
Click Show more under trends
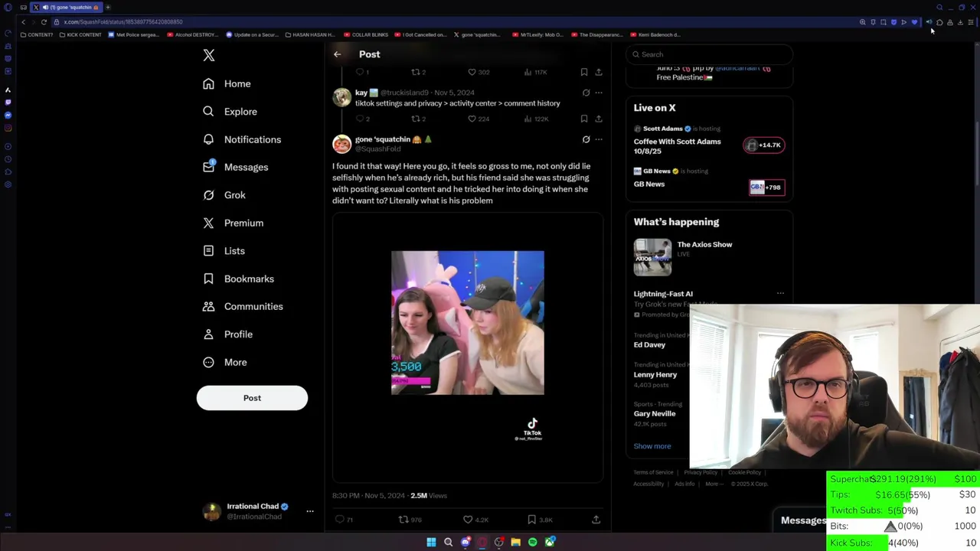point(652,446)
